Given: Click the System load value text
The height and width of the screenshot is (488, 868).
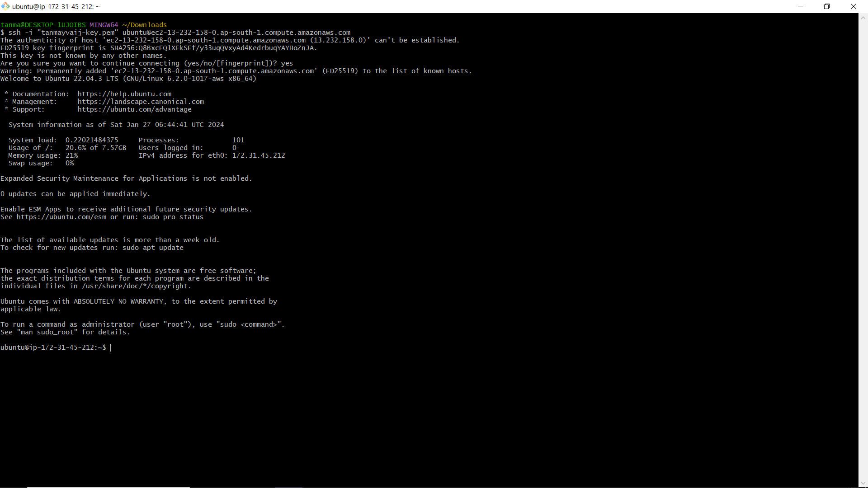Looking at the screenshot, I should coord(91,140).
